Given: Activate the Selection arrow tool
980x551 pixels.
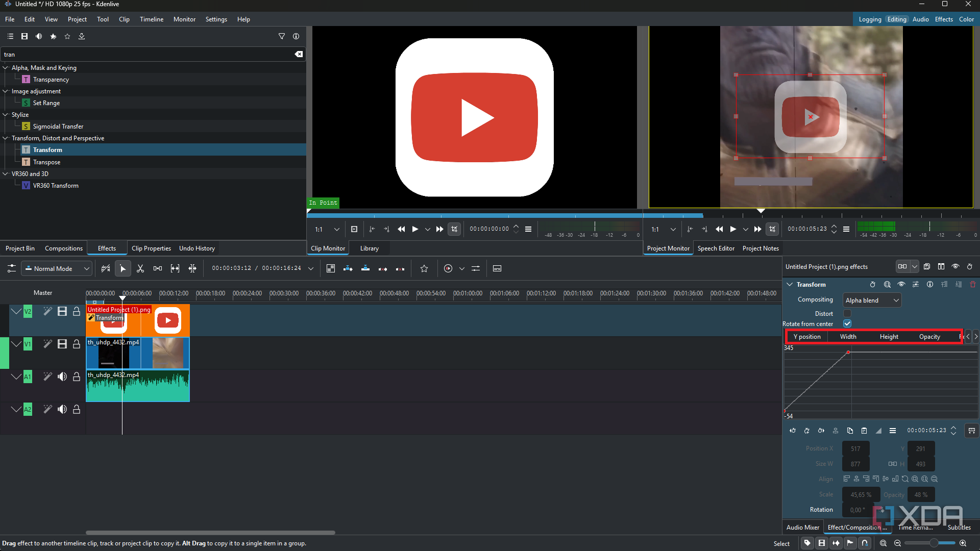Looking at the screenshot, I should [123, 269].
